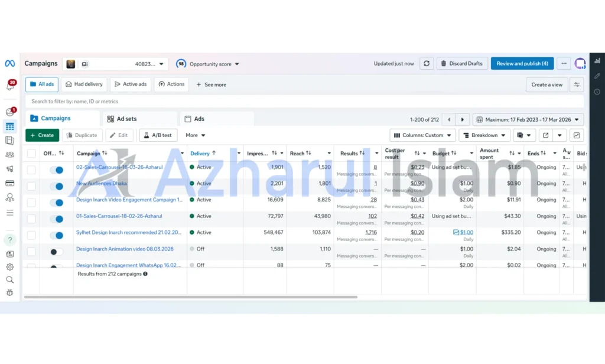Image resolution: width=605 pixels, height=364 pixels.
Task: Open the New Audiences Dhaka campaign link
Action: coord(102,184)
